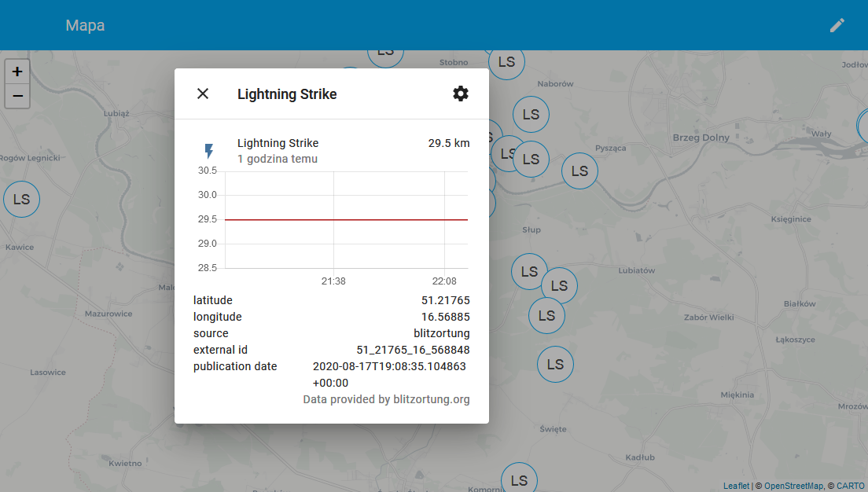868x492 pixels.
Task: Select LS marker above Miękinia
Action: [x=556, y=365]
